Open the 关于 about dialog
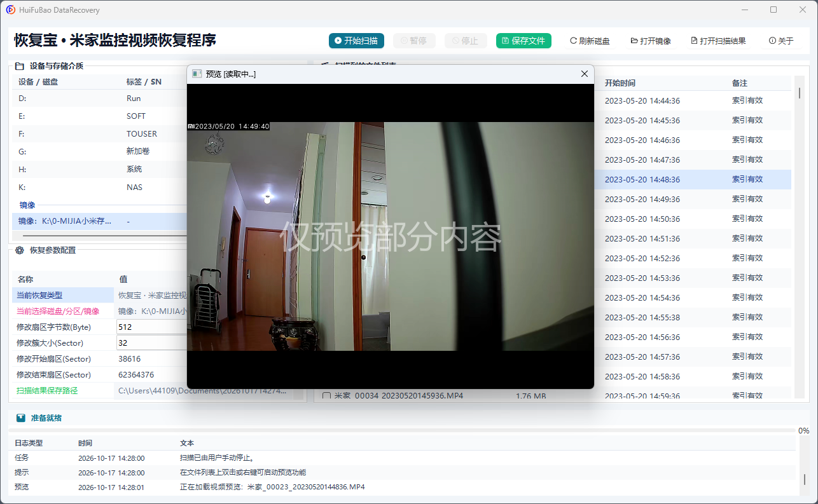 781,41
